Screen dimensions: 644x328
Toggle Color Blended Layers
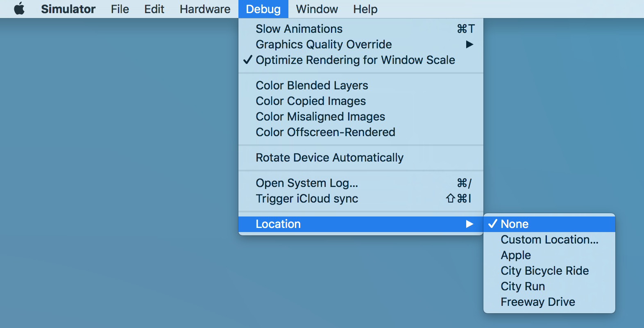tap(312, 85)
